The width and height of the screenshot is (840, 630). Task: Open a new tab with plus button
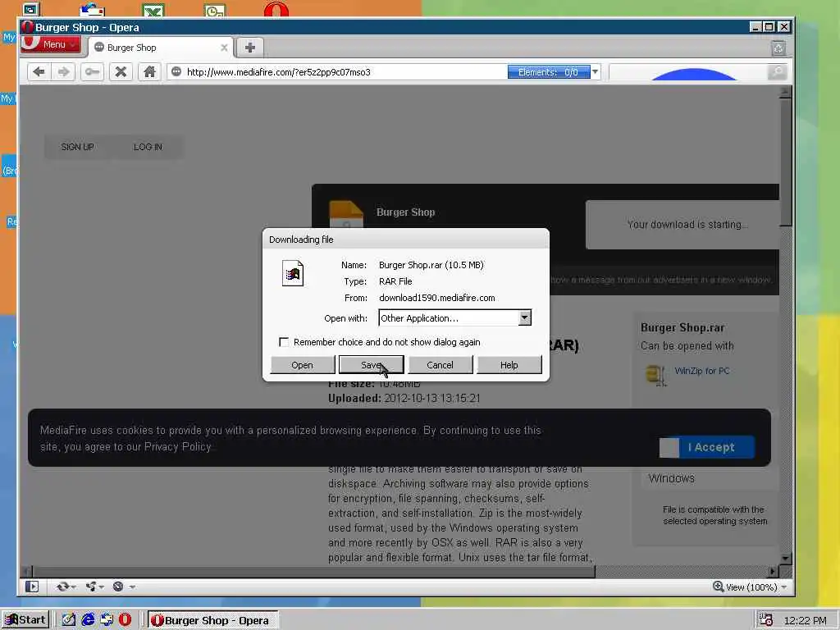[x=249, y=48]
